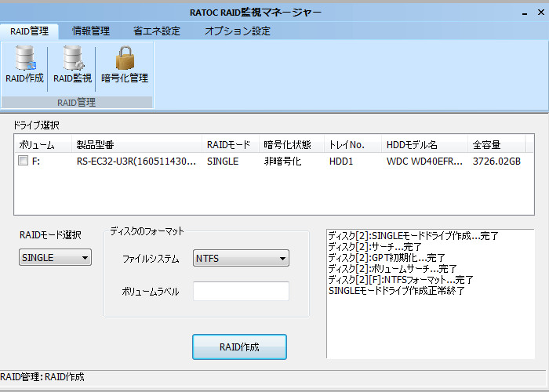Image resolution: width=549 pixels, height=392 pixels.
Task: Switch to the RAID管理 tab
Action: pos(30,31)
